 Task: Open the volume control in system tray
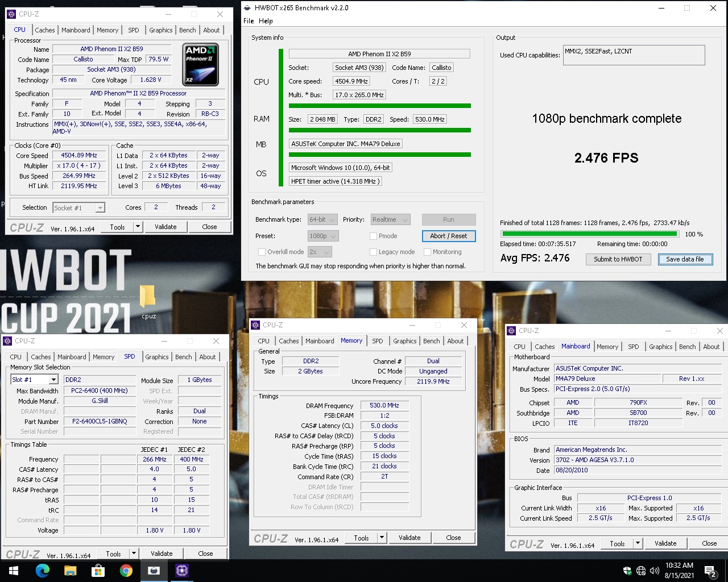pyautogui.click(x=654, y=571)
